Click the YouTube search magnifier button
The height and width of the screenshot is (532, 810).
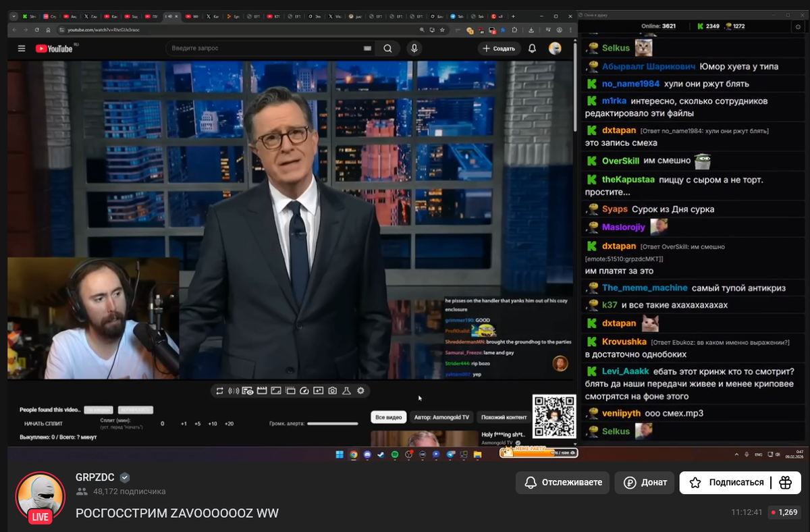387,49
